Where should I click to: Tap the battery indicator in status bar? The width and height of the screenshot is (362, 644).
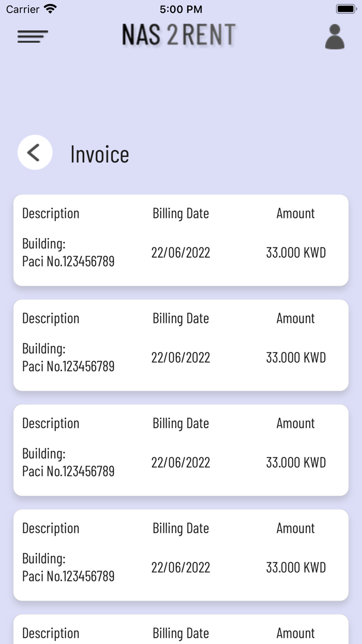(x=345, y=8)
